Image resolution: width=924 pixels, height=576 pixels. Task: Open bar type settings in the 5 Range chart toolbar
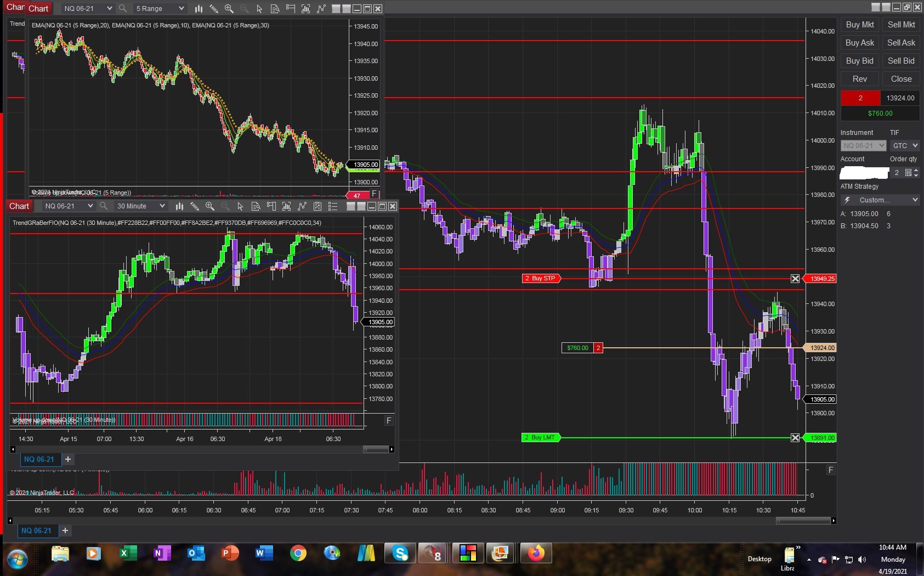click(x=199, y=9)
